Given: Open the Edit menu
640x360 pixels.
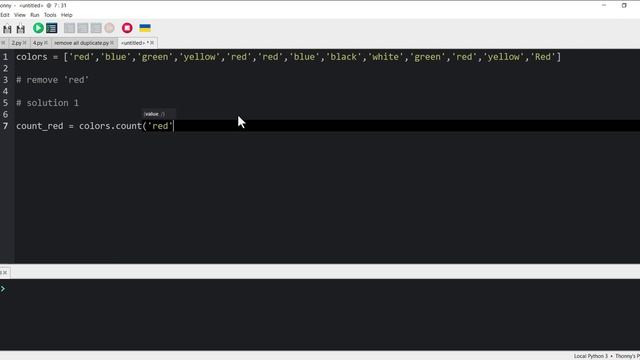Looking at the screenshot, I should coord(4,15).
